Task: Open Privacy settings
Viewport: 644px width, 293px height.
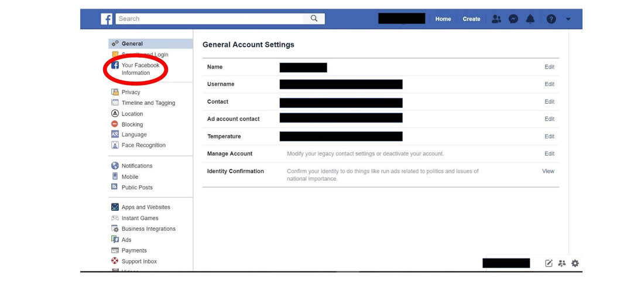Action: pos(131,92)
